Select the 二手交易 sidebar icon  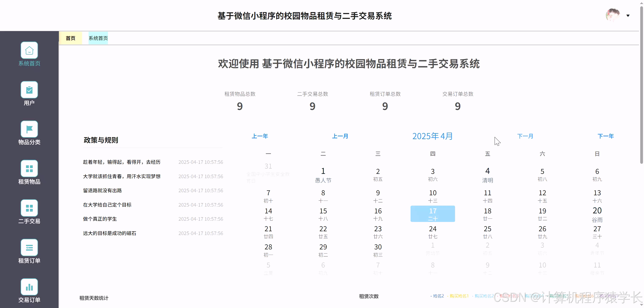[29, 208]
